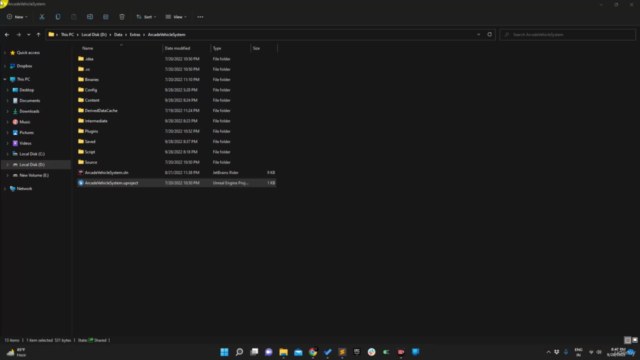Sort by Name column header
Viewport: 640px width, 360px height.
click(x=87, y=48)
